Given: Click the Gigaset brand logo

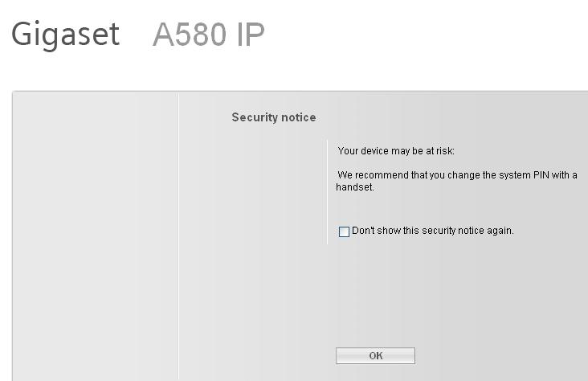Looking at the screenshot, I should click(65, 35).
